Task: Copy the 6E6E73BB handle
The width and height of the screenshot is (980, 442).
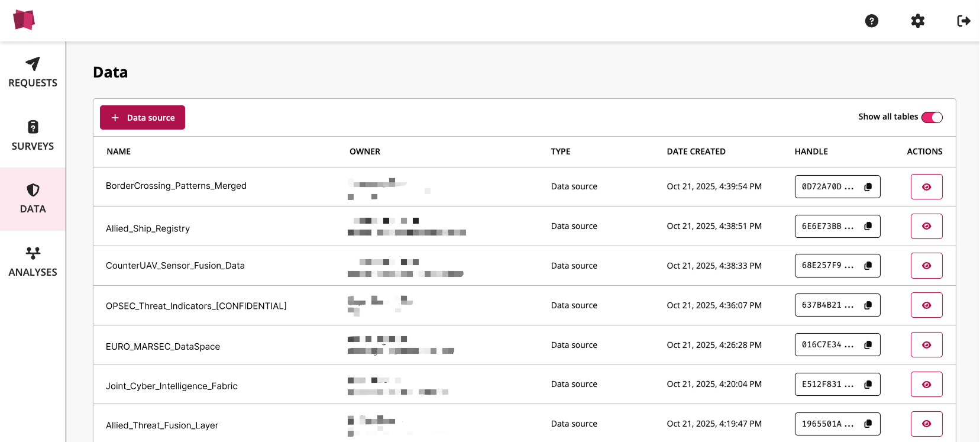Action: (868, 226)
